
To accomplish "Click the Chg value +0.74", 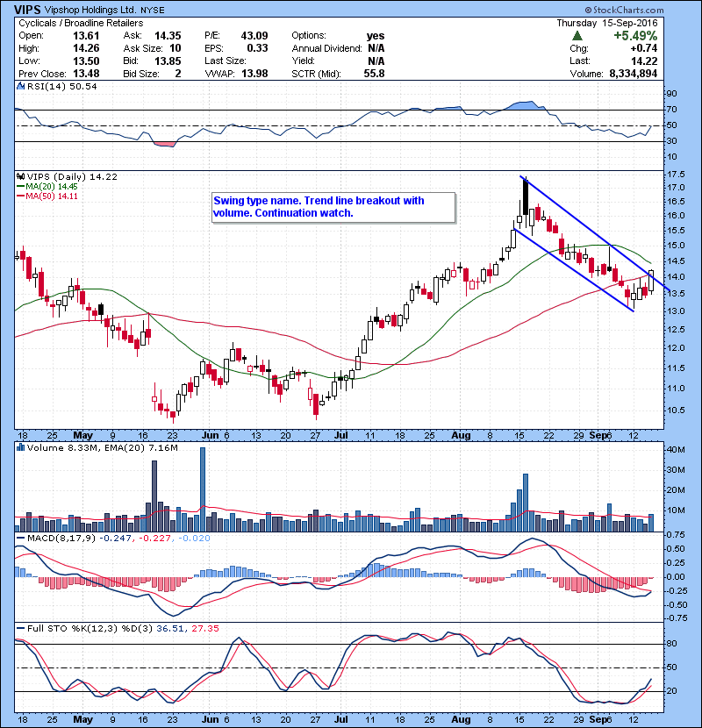I will click(643, 48).
